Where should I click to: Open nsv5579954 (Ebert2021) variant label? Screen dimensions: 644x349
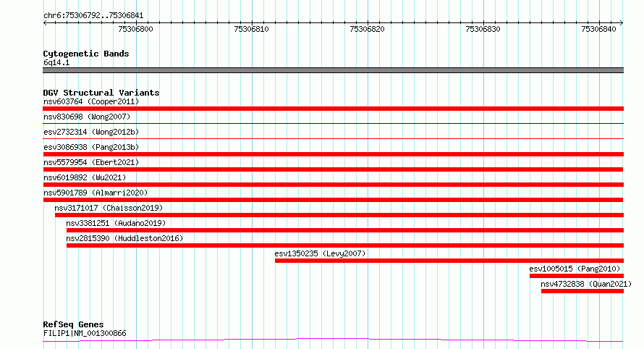click(x=91, y=162)
